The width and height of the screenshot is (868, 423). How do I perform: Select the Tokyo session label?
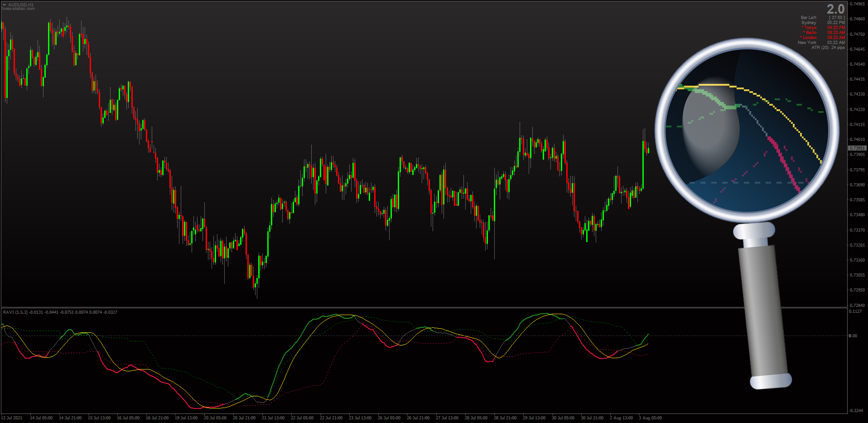tap(809, 28)
